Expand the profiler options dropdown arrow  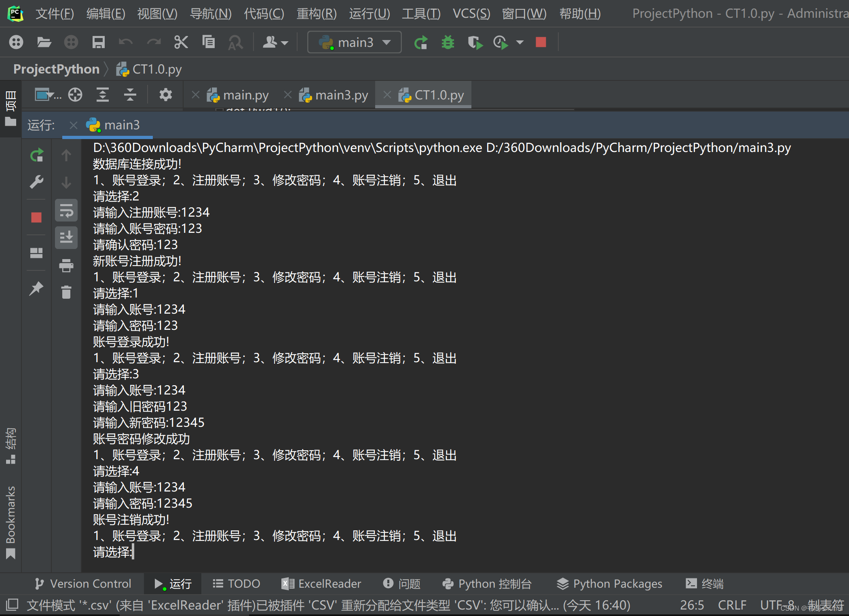coord(520,42)
